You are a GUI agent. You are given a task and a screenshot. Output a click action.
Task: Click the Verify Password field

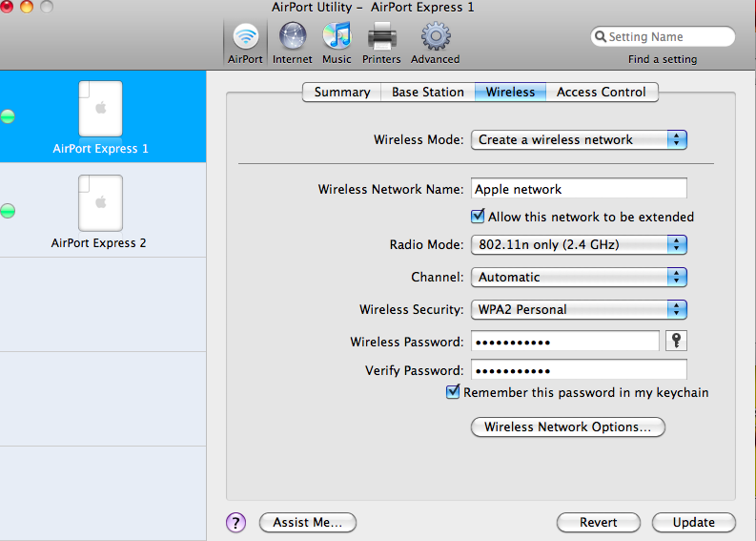[x=579, y=369]
